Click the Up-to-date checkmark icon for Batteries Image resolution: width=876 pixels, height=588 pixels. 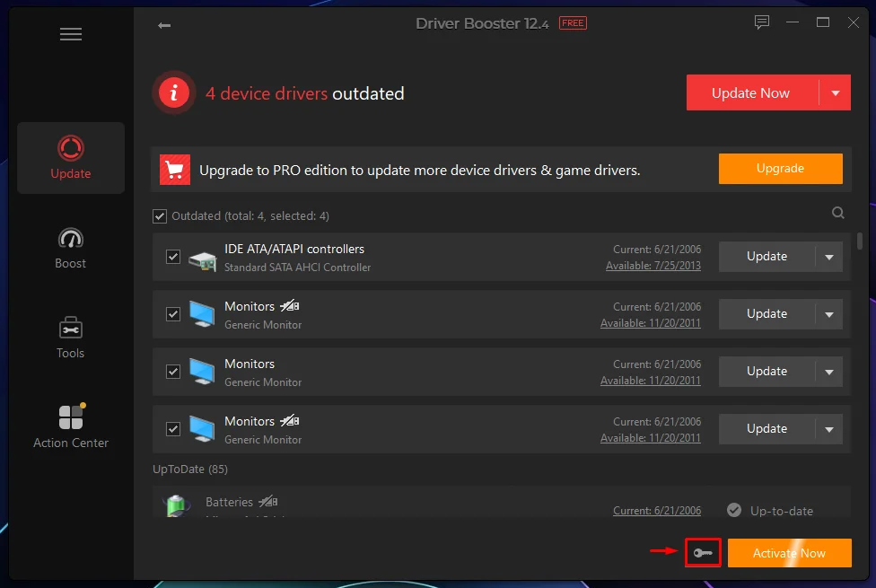(734, 510)
